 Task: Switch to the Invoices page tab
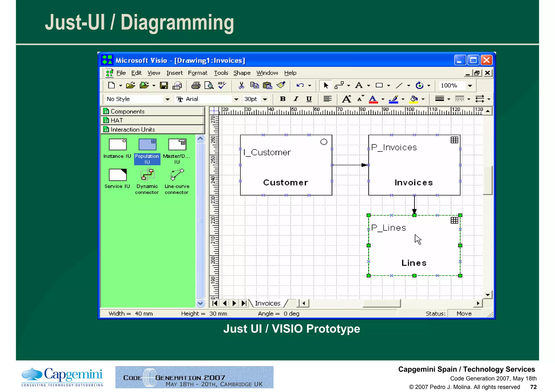(268, 303)
